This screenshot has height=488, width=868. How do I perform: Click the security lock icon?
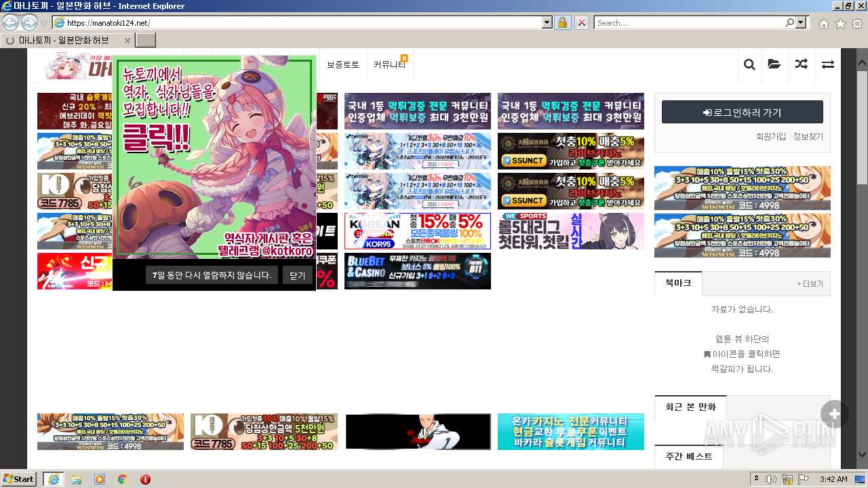(x=562, y=22)
